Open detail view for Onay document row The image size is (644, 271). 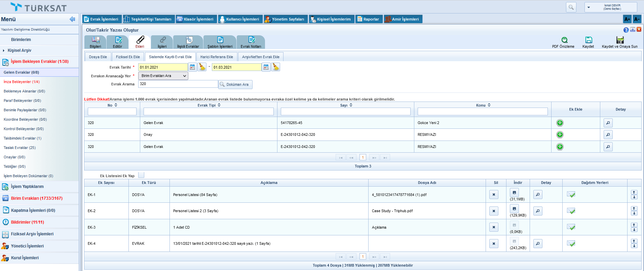608,135
